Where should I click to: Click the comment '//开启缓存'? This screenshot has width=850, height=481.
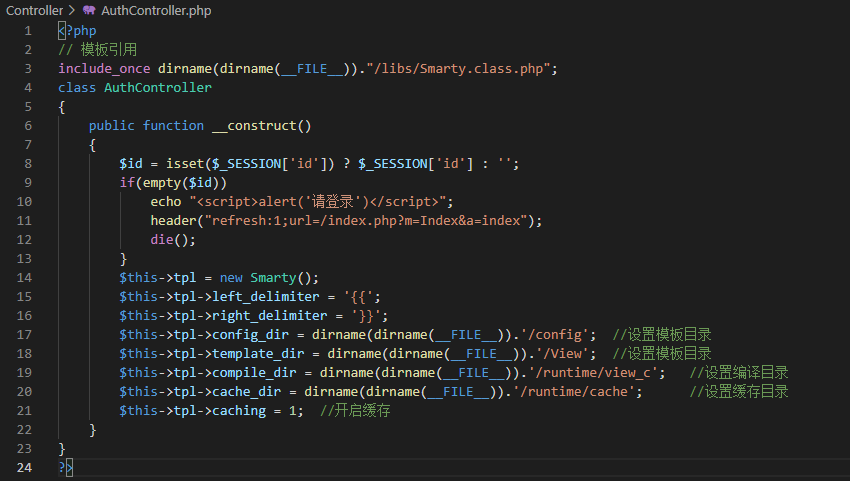[x=355, y=411]
